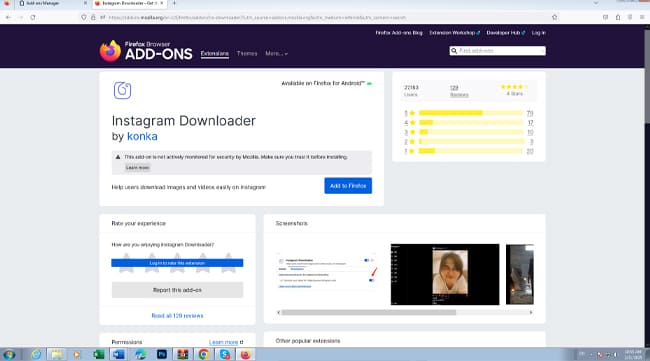Open Permissions Learn more link
Viewport: 650px width, 361px height.
tap(226, 342)
